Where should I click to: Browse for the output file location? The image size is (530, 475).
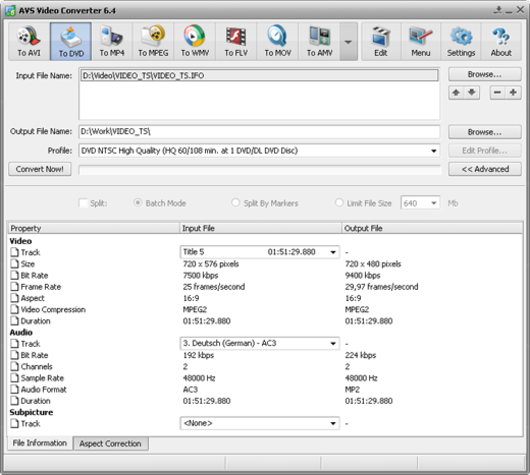pos(485,132)
